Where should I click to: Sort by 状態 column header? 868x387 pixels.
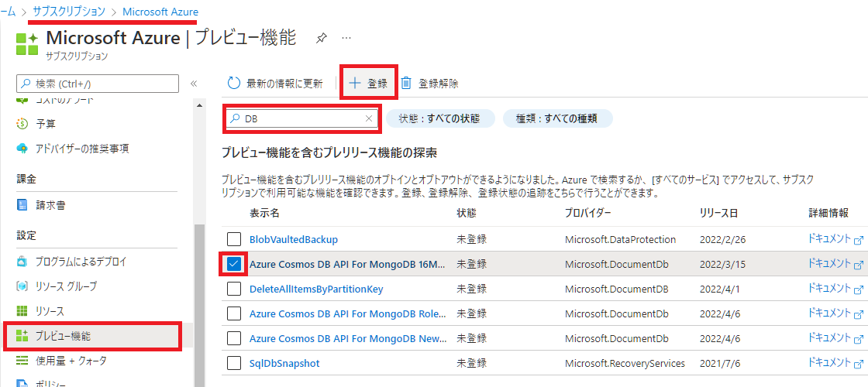click(x=467, y=214)
